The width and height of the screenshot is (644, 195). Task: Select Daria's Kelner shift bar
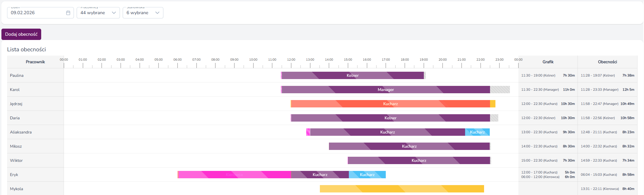tap(391, 118)
